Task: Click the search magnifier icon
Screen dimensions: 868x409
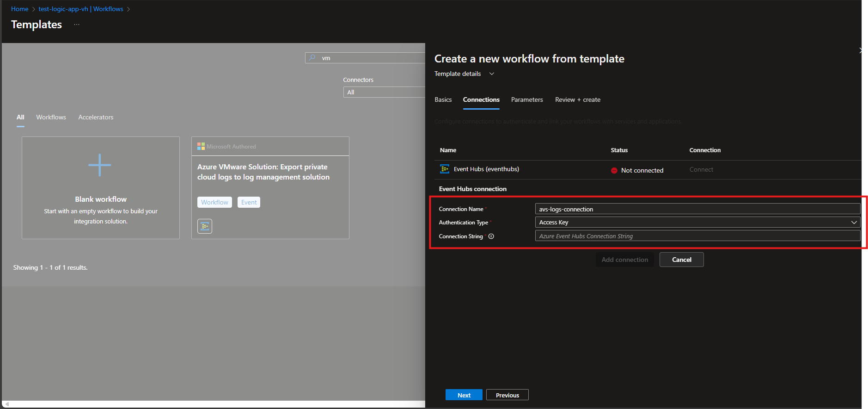Action: pyautogui.click(x=312, y=58)
